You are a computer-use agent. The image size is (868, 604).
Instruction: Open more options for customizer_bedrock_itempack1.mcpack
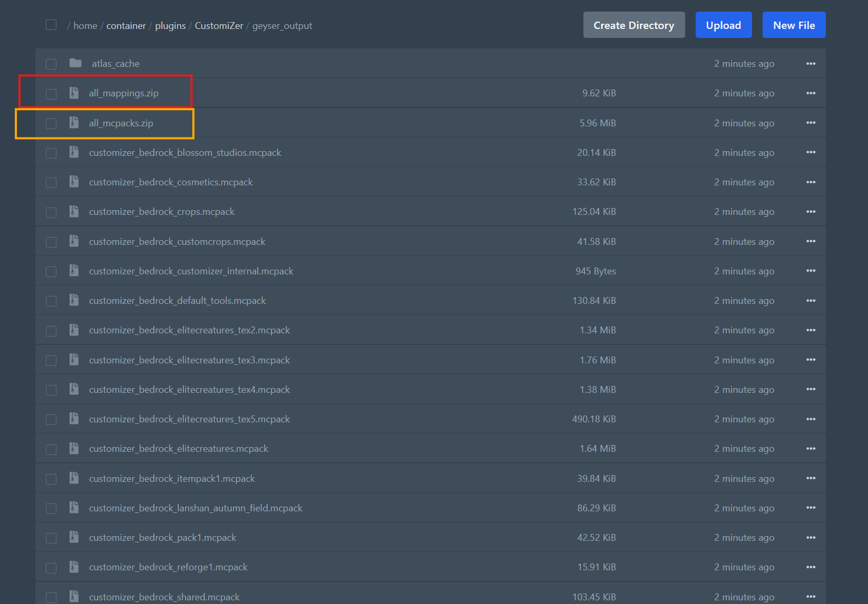tap(811, 478)
